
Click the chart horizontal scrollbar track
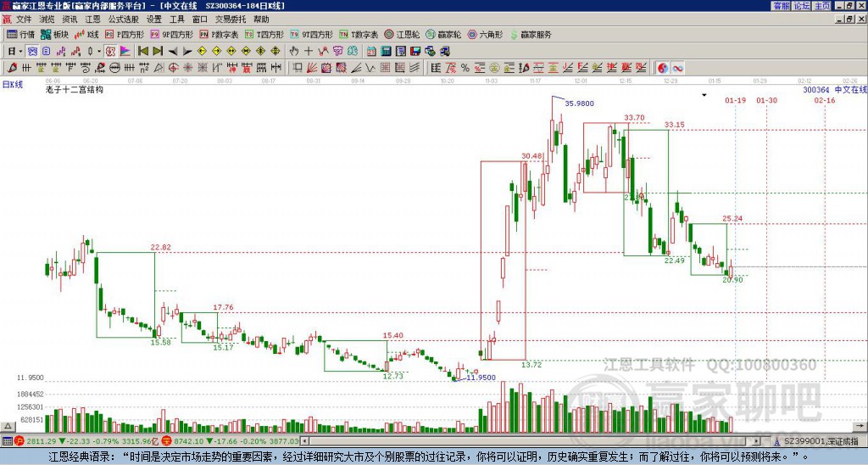point(531,441)
